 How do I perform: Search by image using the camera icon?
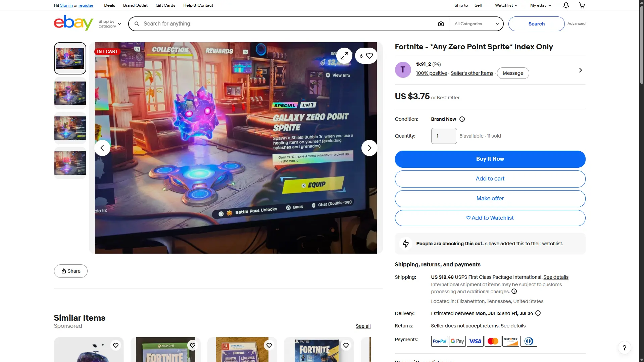tap(441, 24)
